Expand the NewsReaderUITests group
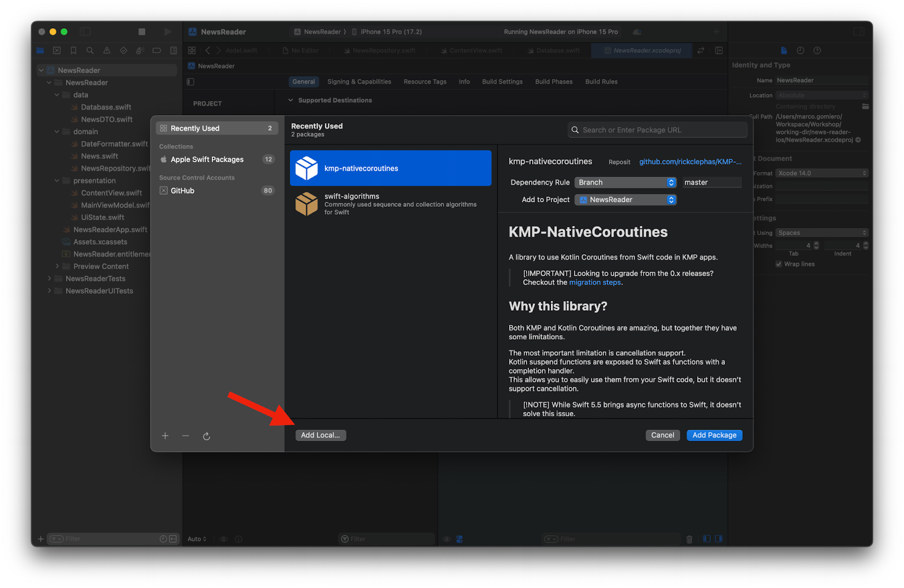904x588 pixels. (x=49, y=291)
